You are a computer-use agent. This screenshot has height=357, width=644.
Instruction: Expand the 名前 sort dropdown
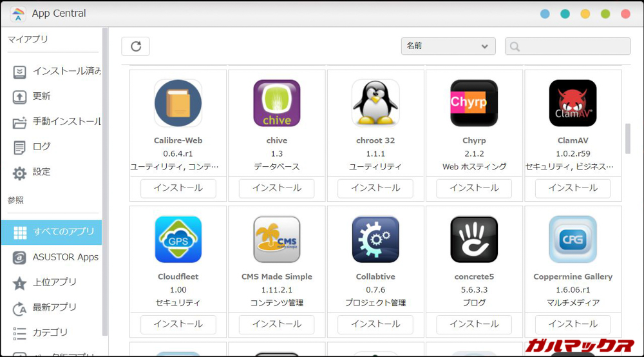coord(448,46)
